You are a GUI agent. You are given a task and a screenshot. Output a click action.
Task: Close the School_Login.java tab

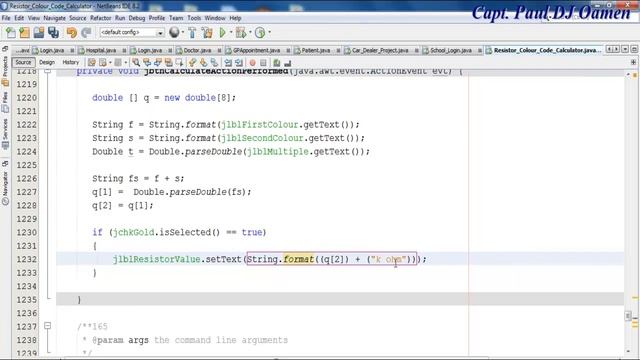pos(480,51)
